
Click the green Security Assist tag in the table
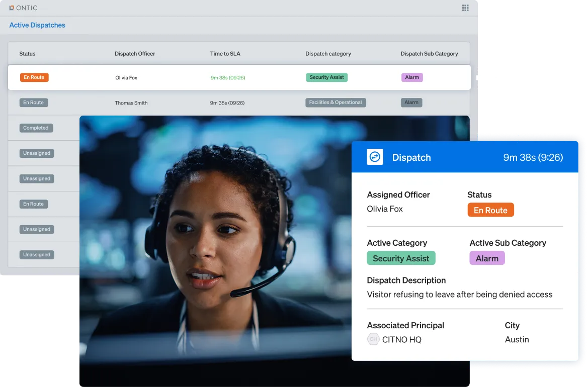[x=326, y=77]
